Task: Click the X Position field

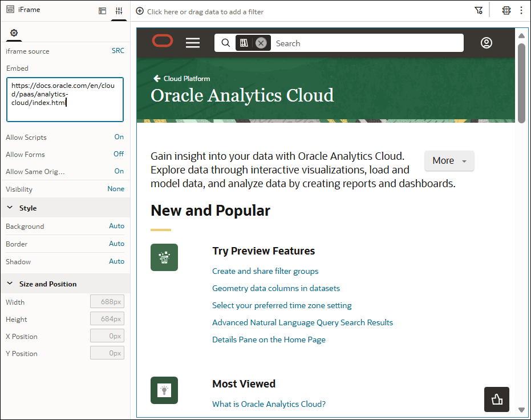Action: [x=107, y=336]
